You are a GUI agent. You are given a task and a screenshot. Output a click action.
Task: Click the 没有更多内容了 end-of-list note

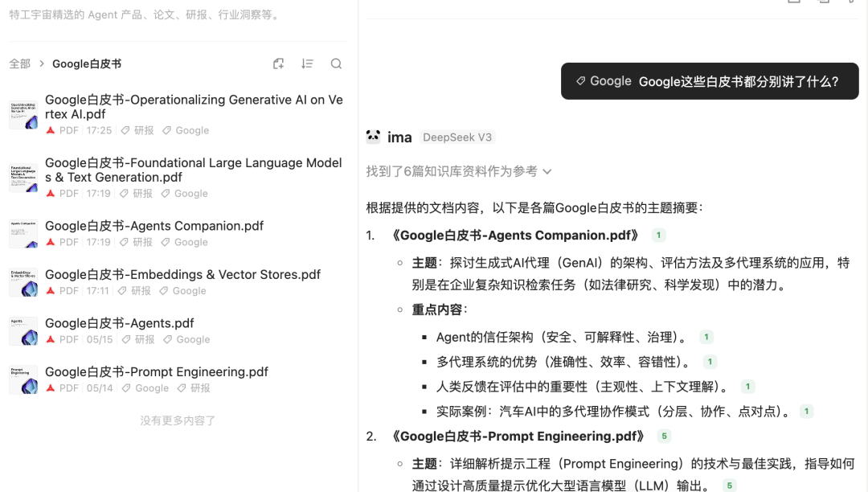[178, 420]
